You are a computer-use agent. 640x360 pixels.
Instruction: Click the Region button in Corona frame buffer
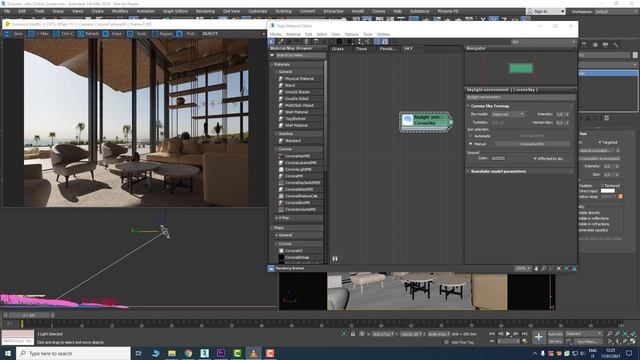click(162, 34)
